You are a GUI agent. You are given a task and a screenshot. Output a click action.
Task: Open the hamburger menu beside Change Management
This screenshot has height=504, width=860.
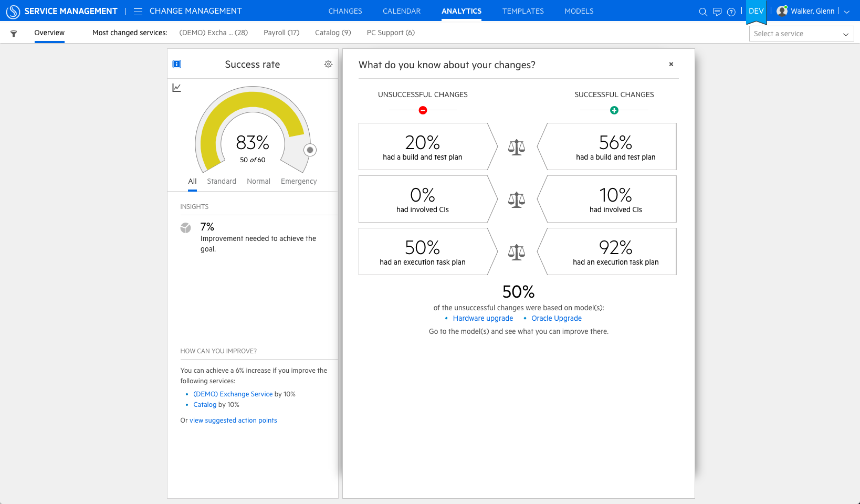pyautogui.click(x=137, y=11)
